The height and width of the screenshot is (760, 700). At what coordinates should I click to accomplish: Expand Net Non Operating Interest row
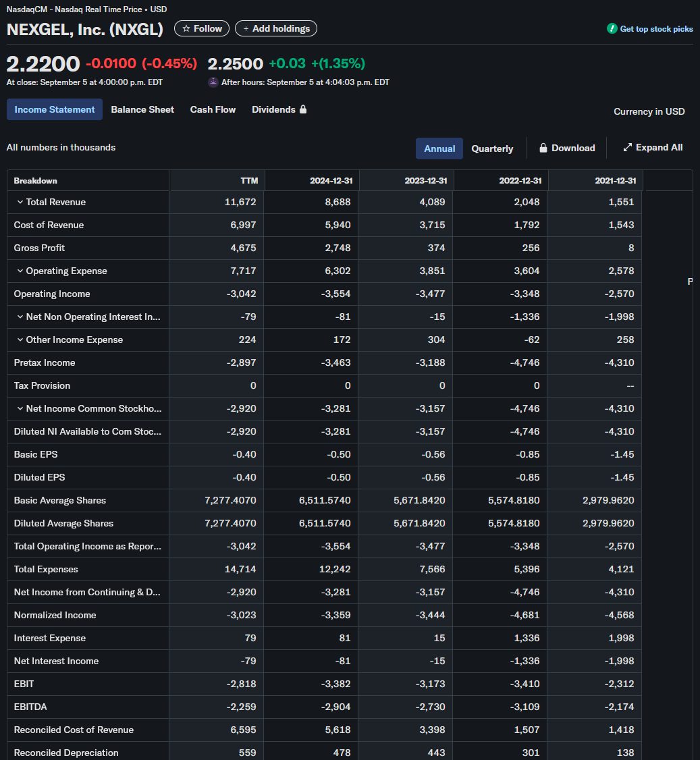click(20, 317)
